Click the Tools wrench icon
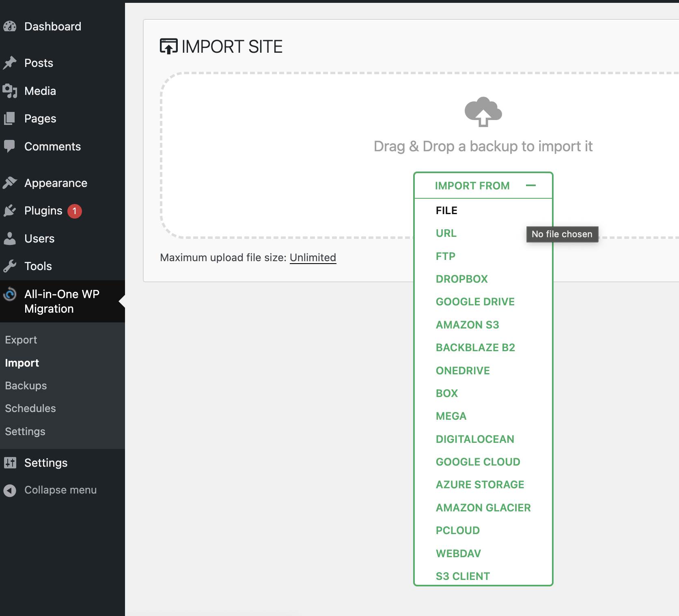This screenshot has width=679, height=616. coord(10,266)
